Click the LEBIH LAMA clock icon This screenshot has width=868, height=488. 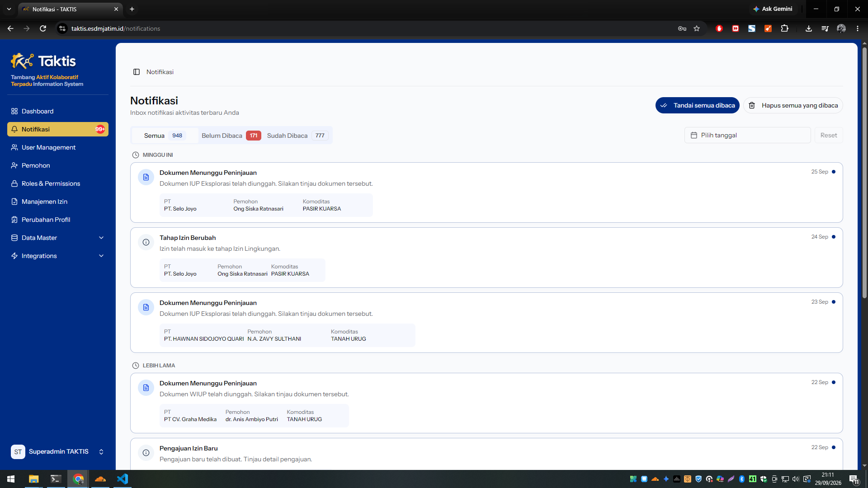tap(135, 366)
